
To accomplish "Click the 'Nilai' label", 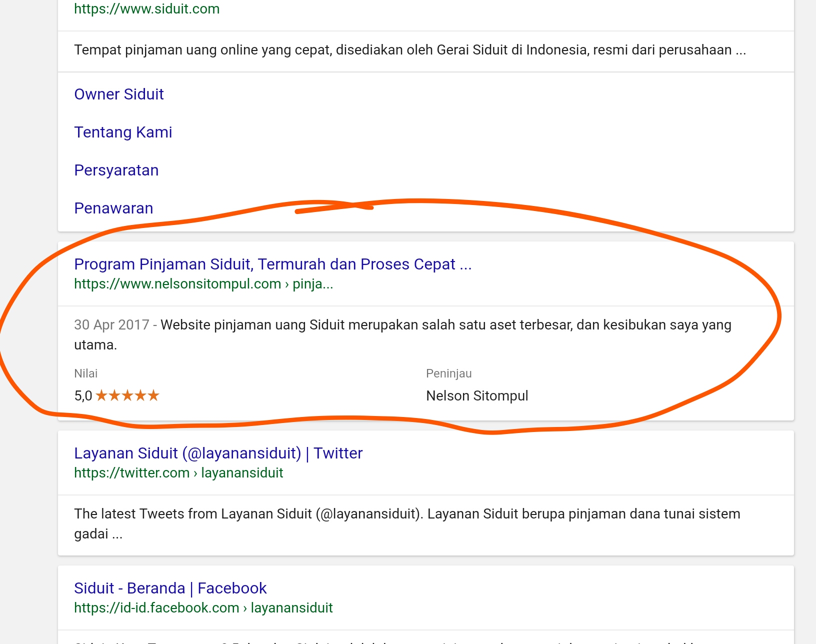I will pos(85,373).
